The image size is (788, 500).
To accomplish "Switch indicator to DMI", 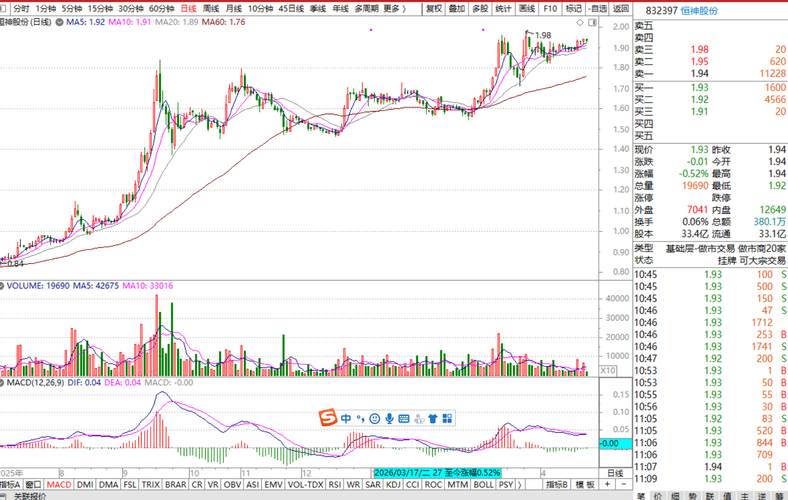I will click(x=85, y=485).
